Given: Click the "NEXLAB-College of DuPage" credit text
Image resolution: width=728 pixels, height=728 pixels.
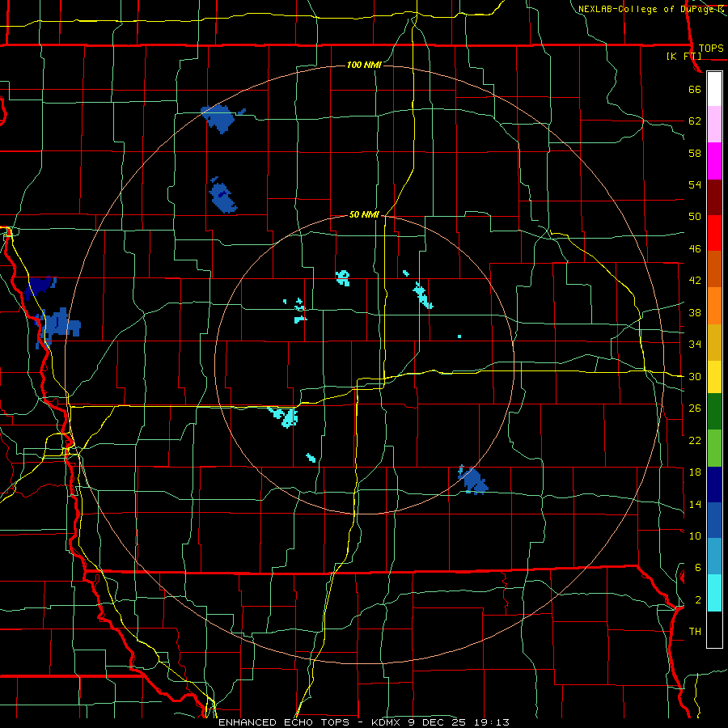Looking at the screenshot, I should 645,9.
